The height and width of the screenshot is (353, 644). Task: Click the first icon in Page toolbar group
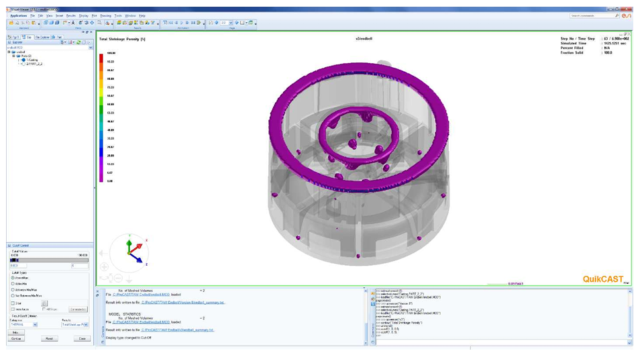point(211,23)
